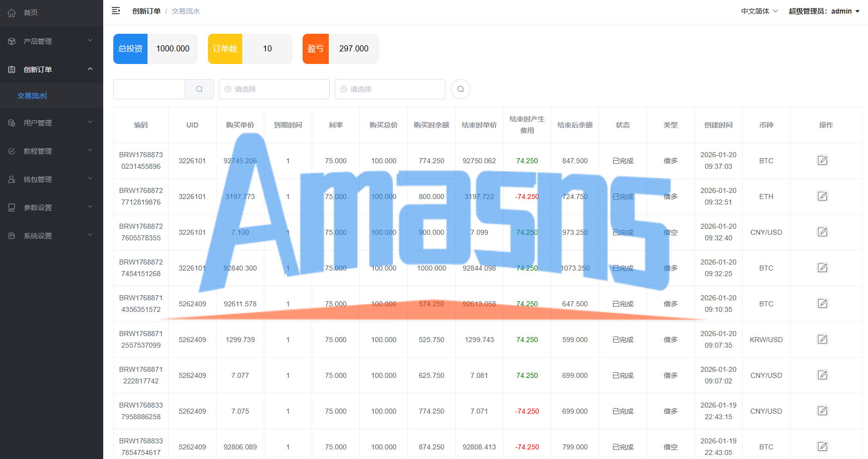
Task: Click the 教程管理 sidebar icon
Action: [x=12, y=151]
